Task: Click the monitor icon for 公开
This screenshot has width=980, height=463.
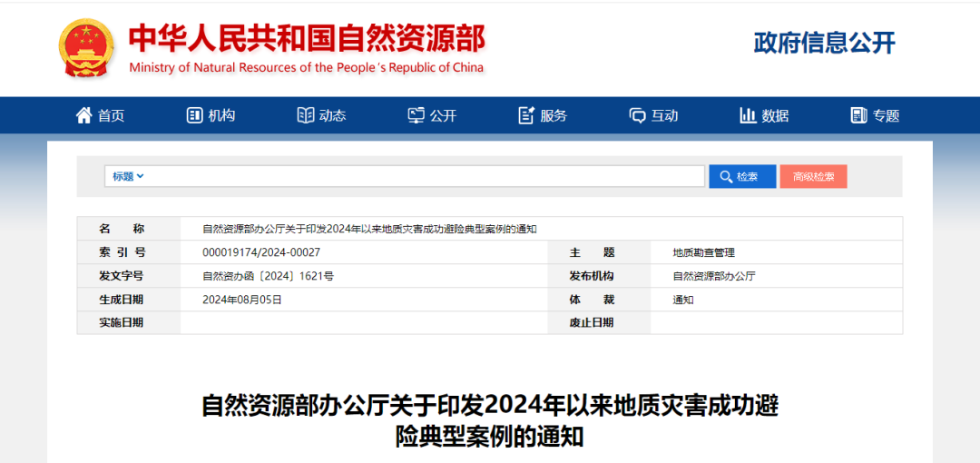Action: point(416,115)
